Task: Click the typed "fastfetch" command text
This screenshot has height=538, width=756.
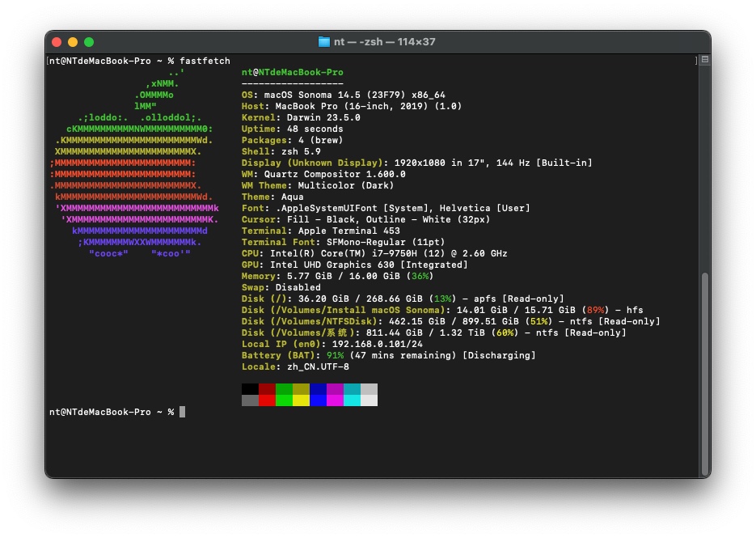Action: coord(205,61)
